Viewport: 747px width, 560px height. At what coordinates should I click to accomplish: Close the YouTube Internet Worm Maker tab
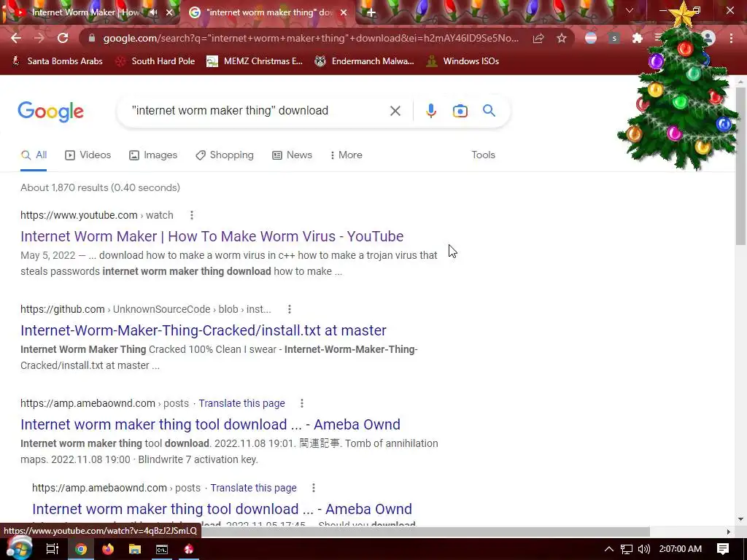coord(169,13)
